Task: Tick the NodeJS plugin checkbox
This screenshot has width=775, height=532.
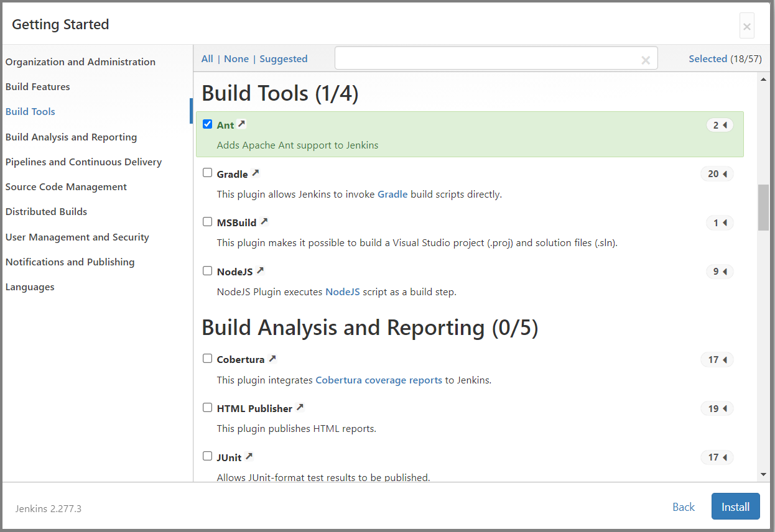Action: point(208,270)
